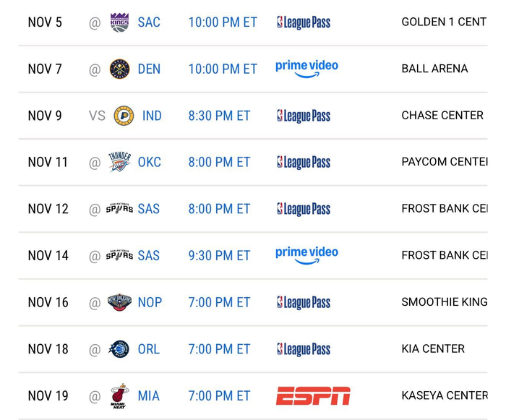This screenshot has height=420, width=506.
Task: Open Prime Video logo for Nov 7 game
Action: (x=306, y=69)
